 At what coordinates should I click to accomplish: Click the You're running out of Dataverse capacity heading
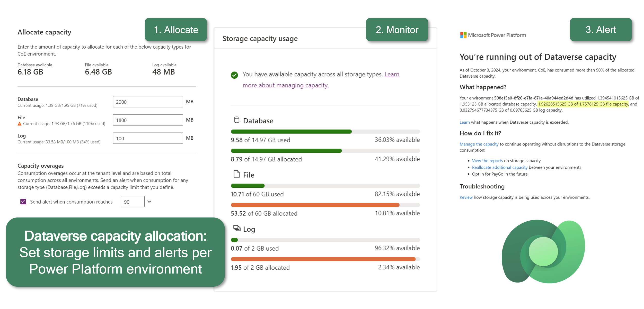point(538,57)
